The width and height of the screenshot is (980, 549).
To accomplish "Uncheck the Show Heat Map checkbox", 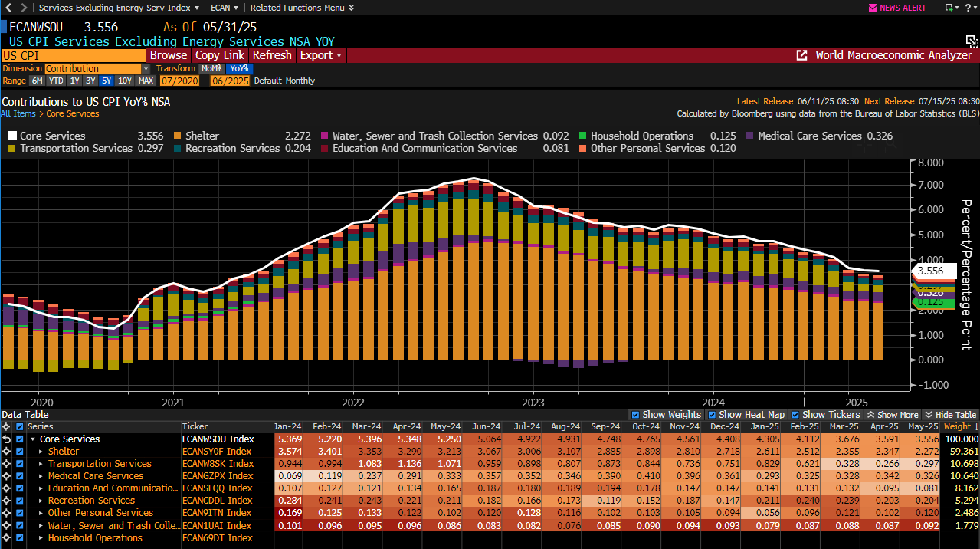I will (713, 415).
